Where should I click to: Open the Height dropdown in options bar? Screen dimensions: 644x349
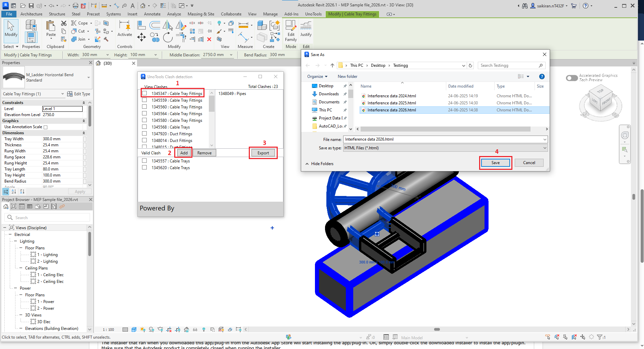[x=155, y=55]
